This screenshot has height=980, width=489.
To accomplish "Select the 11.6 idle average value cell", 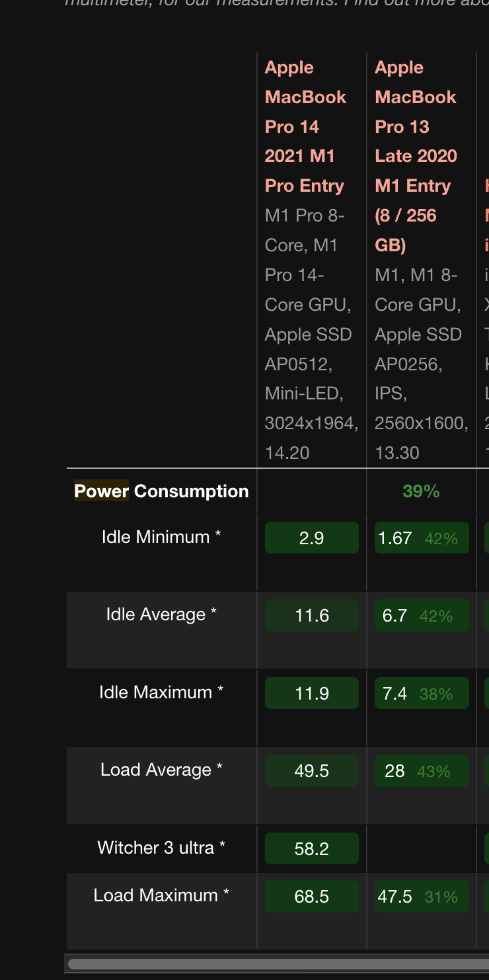I will [x=311, y=616].
